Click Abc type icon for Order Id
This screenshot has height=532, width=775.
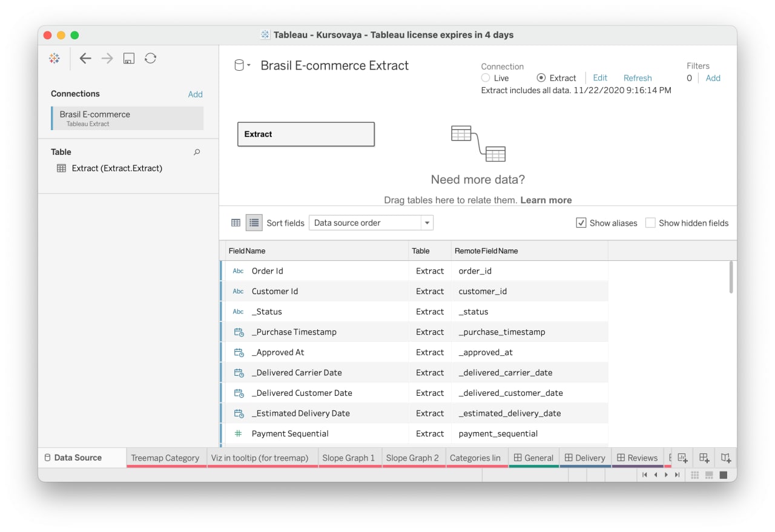coord(238,271)
